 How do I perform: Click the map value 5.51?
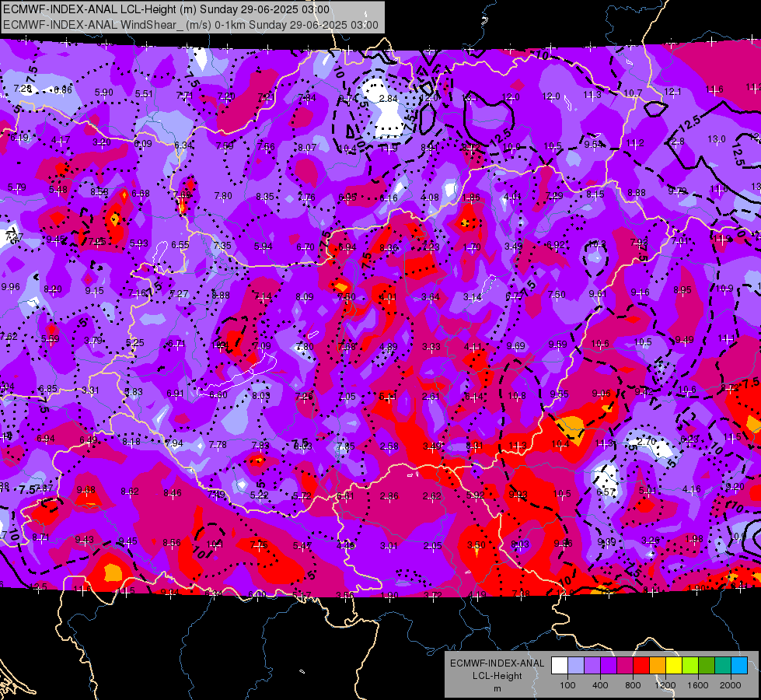coord(144,94)
